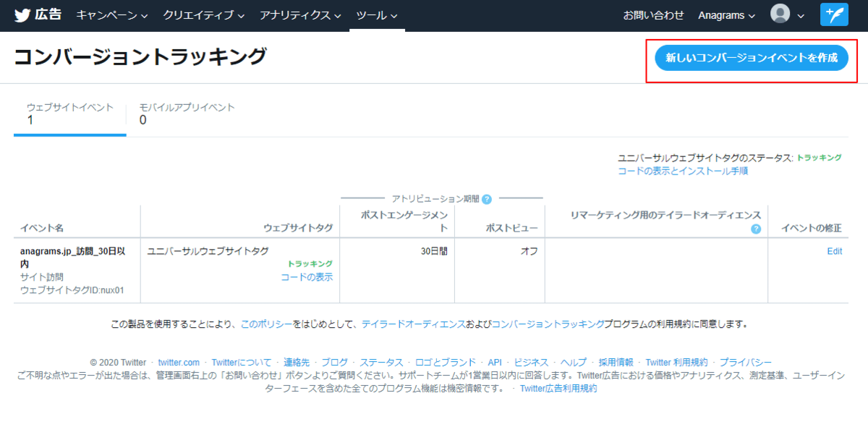Screen dimensions: 868x427
Task: Click the ポストビュー column header
Action: [511, 229]
